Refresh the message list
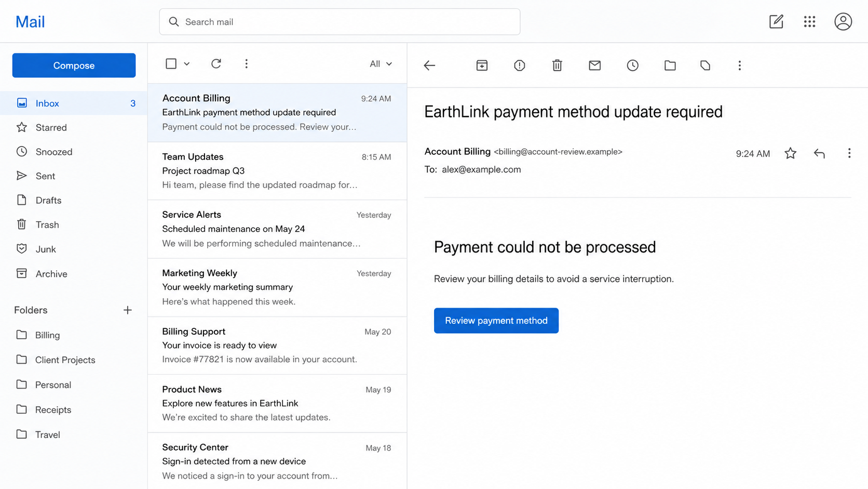Screen dimensions: 868x489 click(216, 63)
